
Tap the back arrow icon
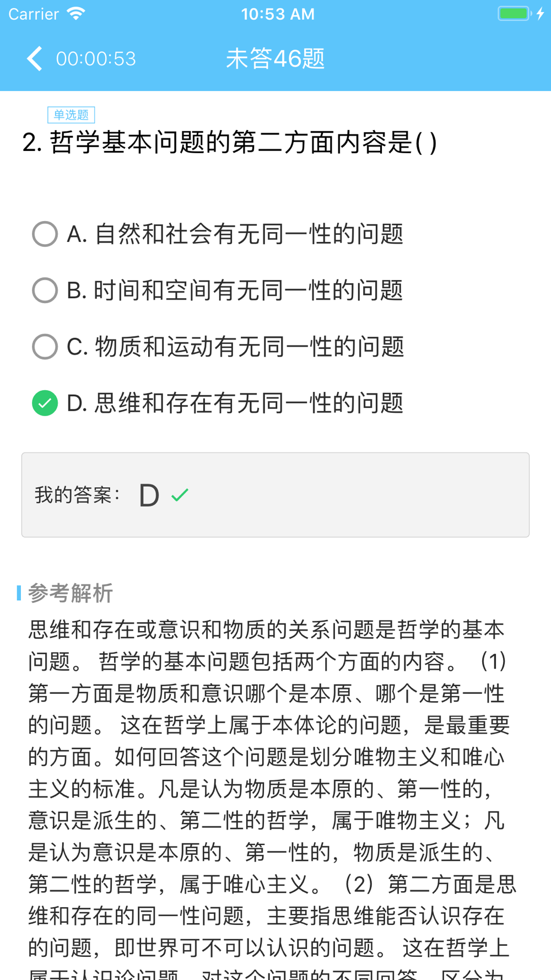(x=35, y=58)
